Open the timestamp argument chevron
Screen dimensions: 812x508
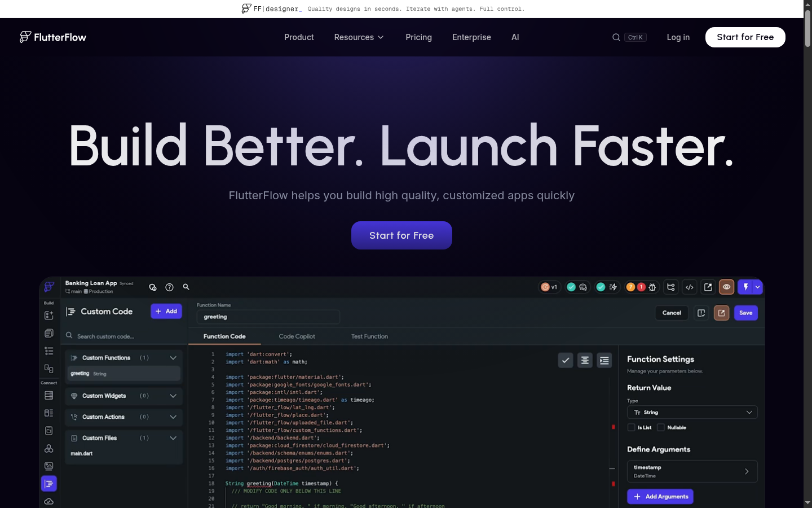point(747,471)
